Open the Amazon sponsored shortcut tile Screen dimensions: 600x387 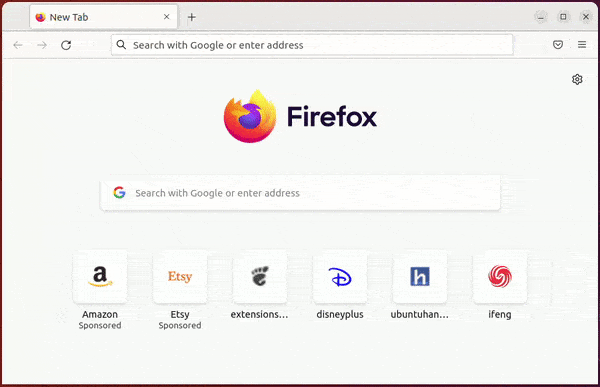pyautogui.click(x=100, y=277)
